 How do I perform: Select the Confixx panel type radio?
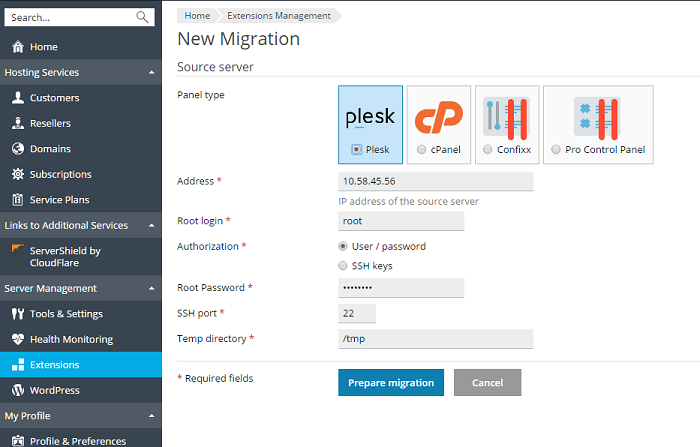488,149
